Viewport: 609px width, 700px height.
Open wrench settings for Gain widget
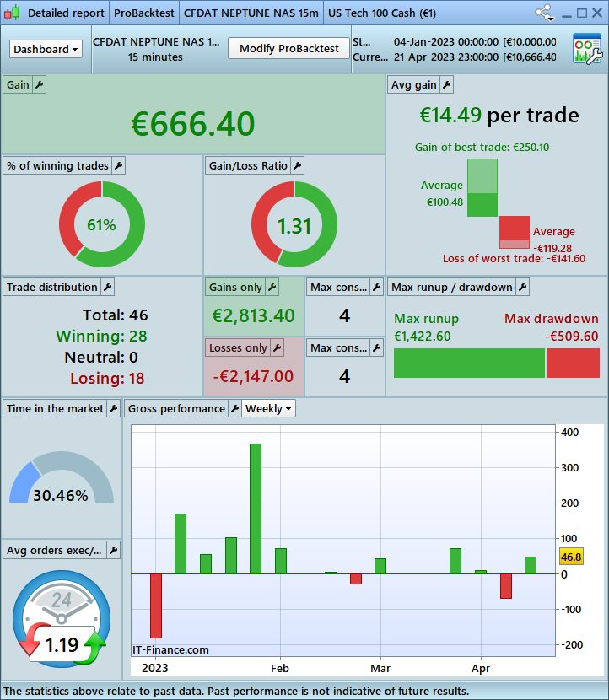[x=40, y=85]
